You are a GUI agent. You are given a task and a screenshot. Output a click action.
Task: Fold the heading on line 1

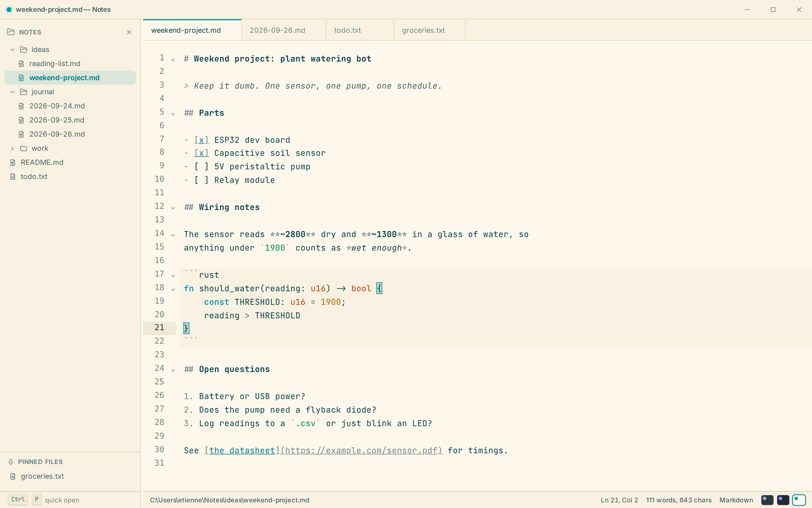(173, 60)
